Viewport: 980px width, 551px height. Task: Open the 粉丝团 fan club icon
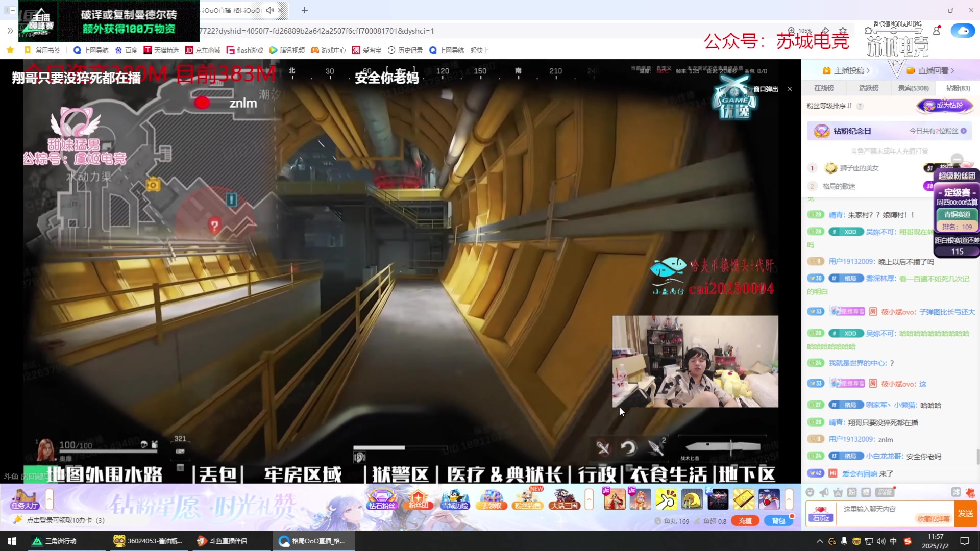coord(418,499)
